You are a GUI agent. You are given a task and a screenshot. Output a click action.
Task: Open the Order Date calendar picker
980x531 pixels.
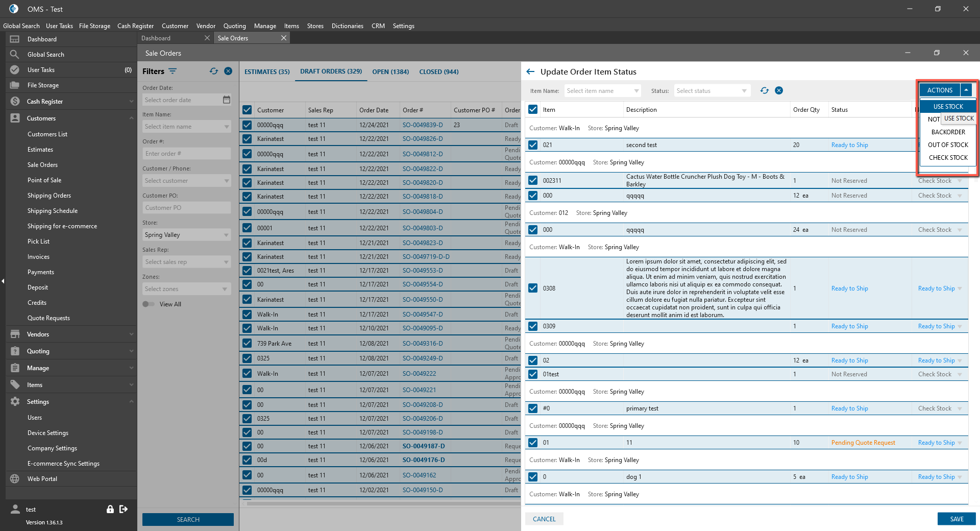click(227, 100)
